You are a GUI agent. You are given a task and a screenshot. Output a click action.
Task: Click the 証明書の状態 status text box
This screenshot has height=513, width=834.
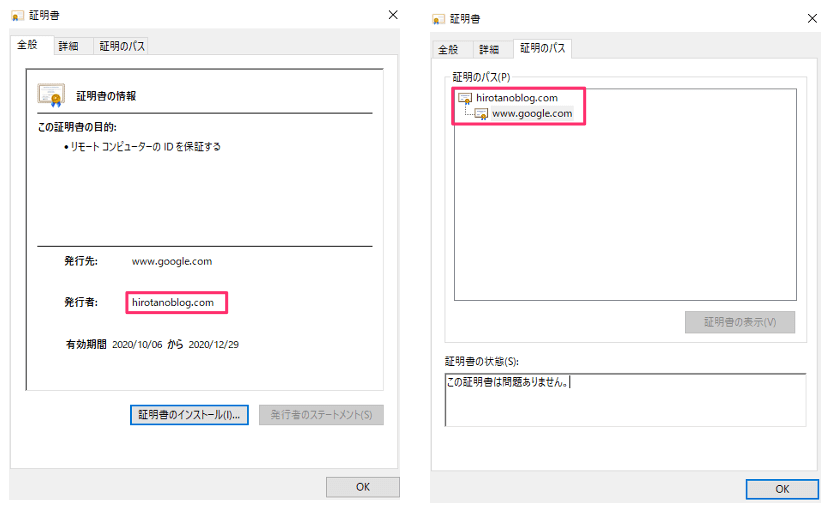pyautogui.click(x=626, y=400)
